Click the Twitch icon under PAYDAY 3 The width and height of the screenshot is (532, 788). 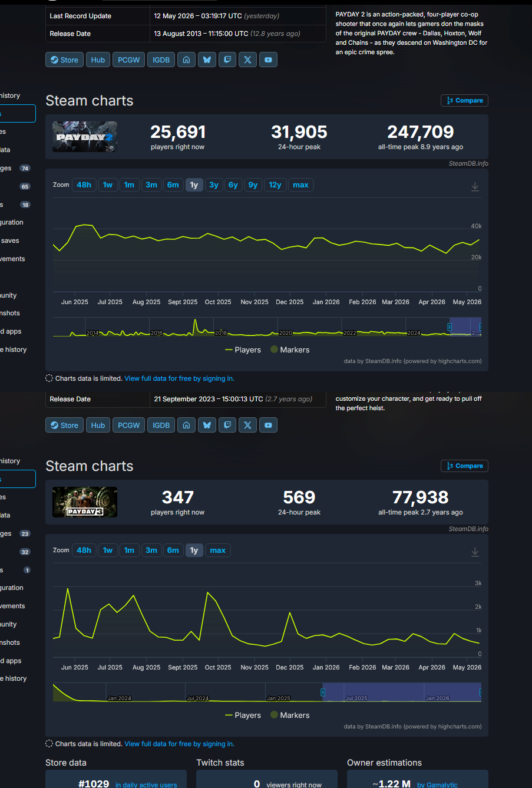(x=227, y=425)
